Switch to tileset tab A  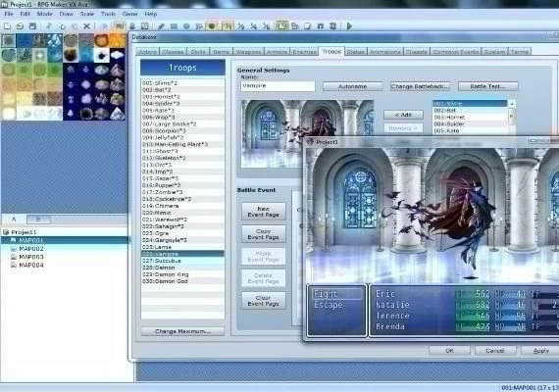point(14,220)
